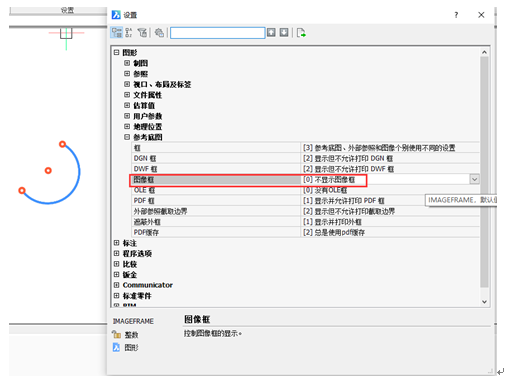Expand the 制图 tree node
510x378 pixels.
pyautogui.click(x=127, y=63)
